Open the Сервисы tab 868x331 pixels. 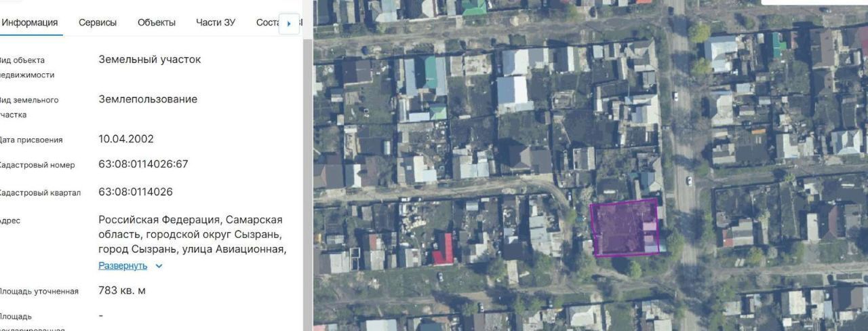(x=98, y=22)
